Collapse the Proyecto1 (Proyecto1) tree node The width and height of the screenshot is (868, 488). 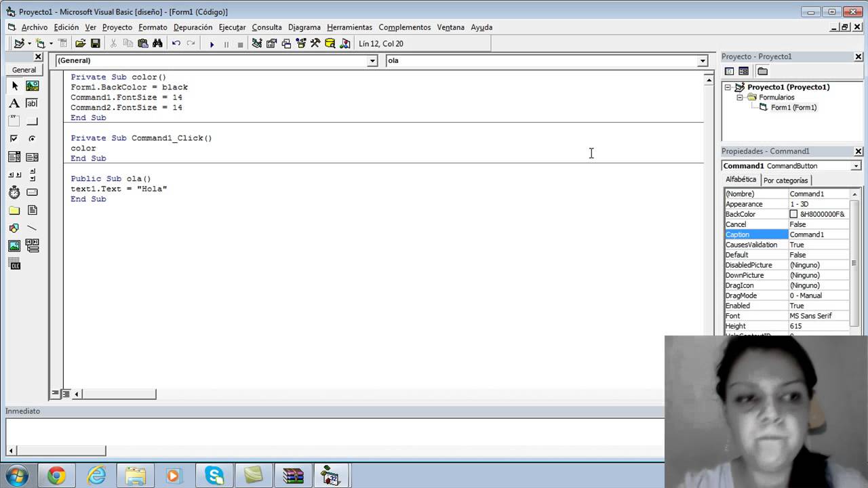pos(728,87)
